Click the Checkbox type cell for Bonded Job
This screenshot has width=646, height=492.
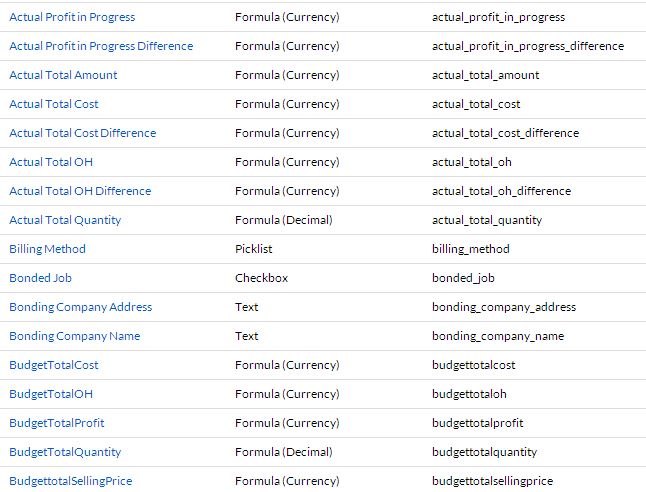261,278
